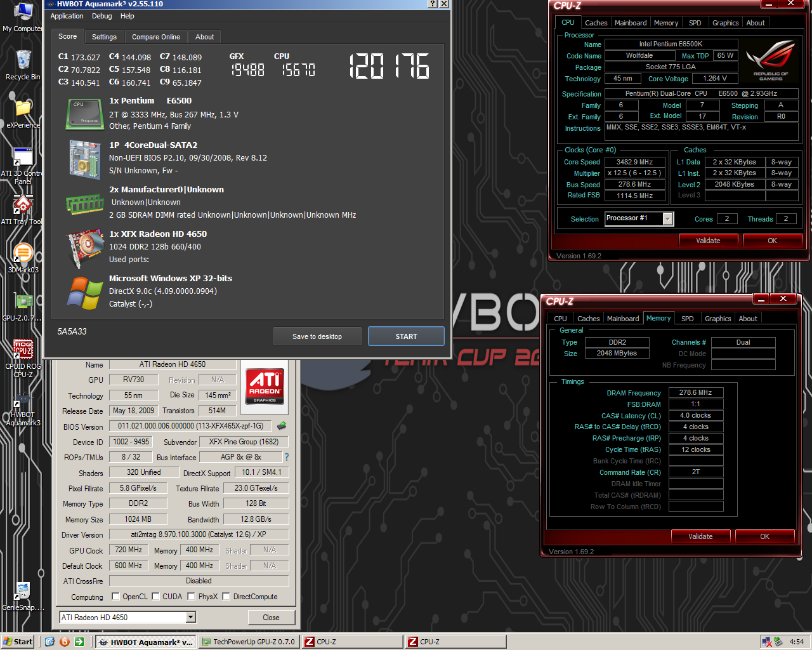Viewport: 812px width, 650px height.
Task: Enable the PhysX checkbox in GPU-Z
Action: point(191,597)
